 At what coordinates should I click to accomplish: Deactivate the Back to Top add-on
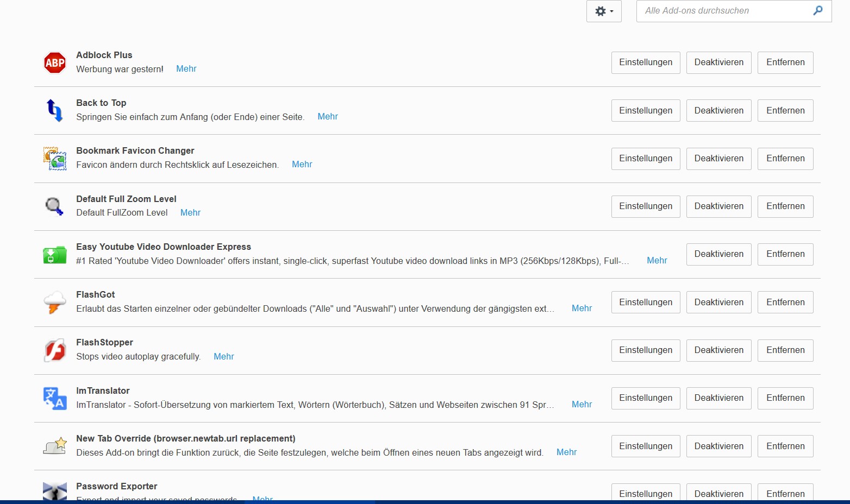click(x=719, y=110)
